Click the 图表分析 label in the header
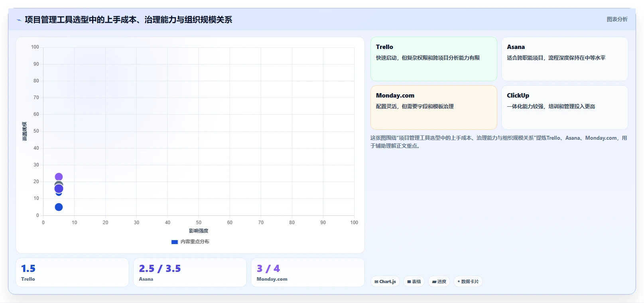644x303 pixels. (x=617, y=19)
